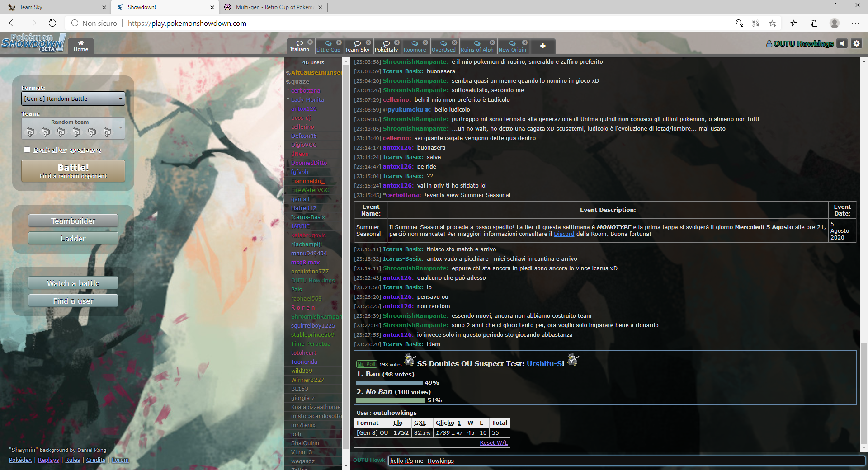Open the Urshifu-S suspect test link
The height and width of the screenshot is (470, 868).
(x=544, y=364)
